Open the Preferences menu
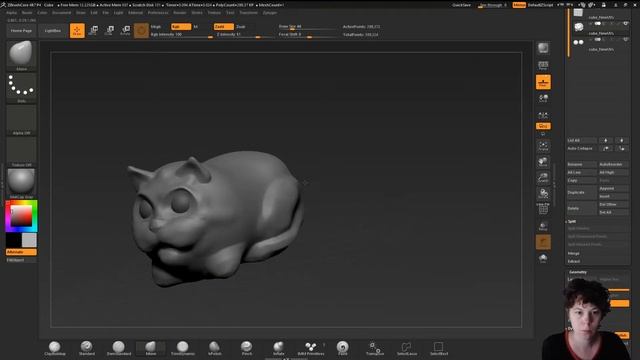The width and height of the screenshot is (640, 360). 158,13
